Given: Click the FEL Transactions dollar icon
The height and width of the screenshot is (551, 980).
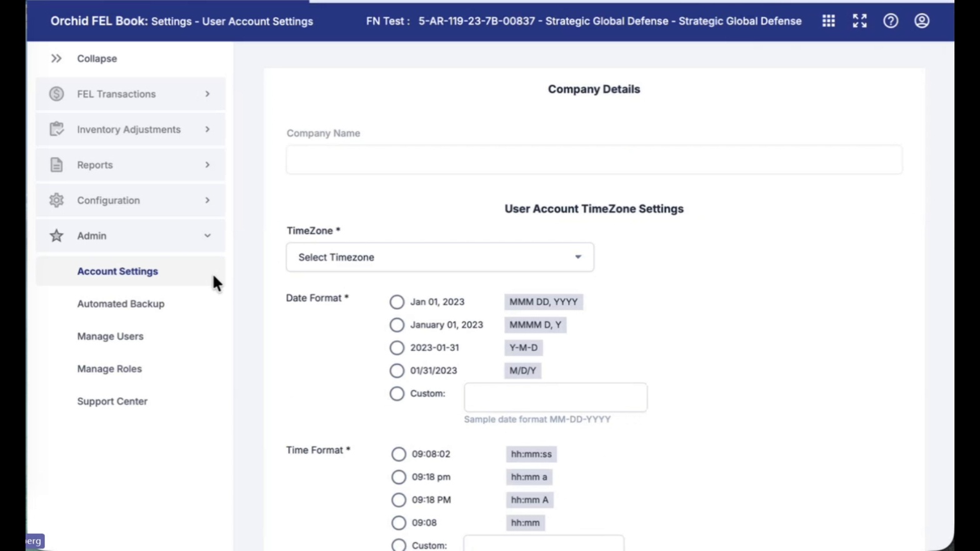Looking at the screenshot, I should 56,94.
